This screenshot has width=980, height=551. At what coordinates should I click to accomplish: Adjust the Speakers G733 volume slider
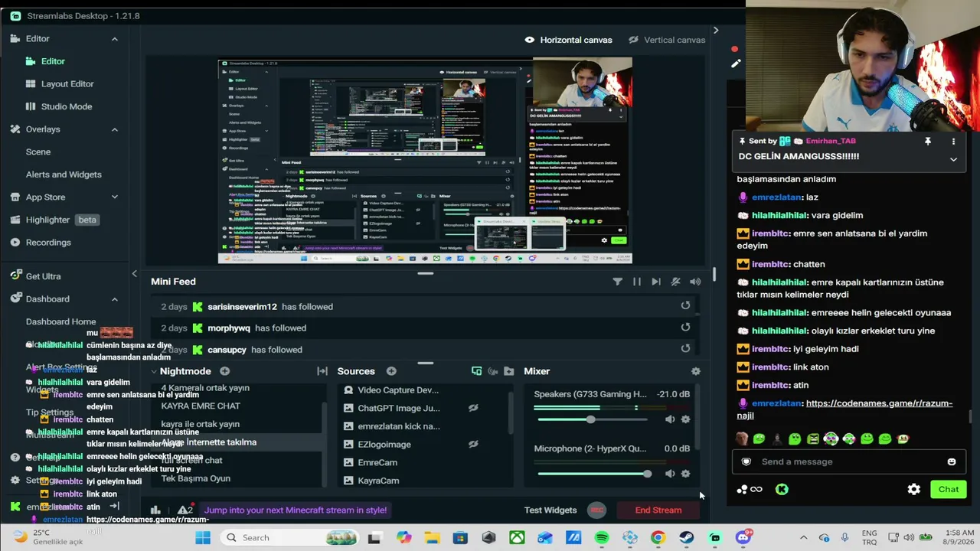593,419
